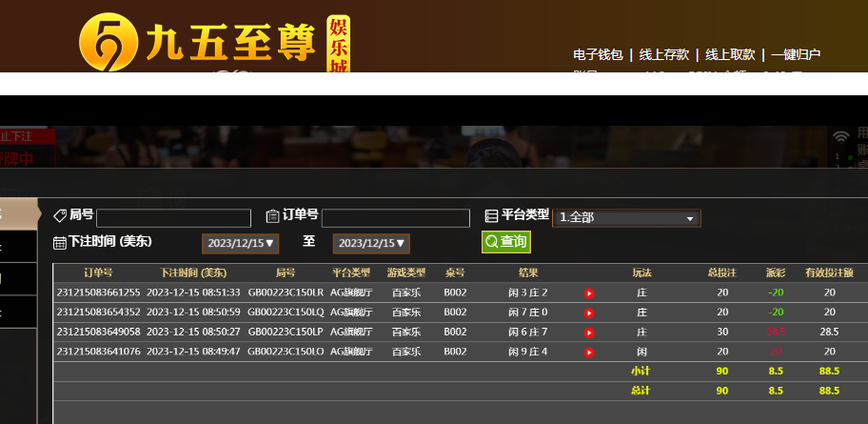
Task: Click the clipboard icon beside 订单号
Action: point(273,216)
